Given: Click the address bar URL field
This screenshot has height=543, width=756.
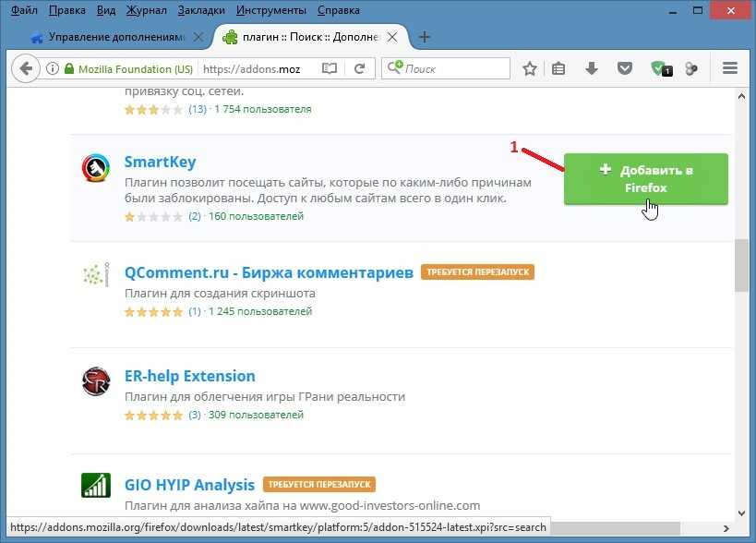Looking at the screenshot, I should 258,69.
